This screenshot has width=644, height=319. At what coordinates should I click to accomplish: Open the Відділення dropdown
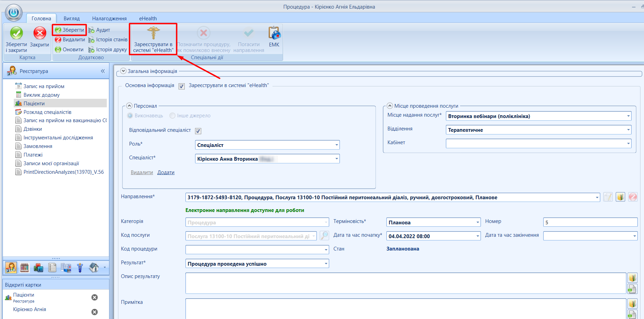(628, 130)
